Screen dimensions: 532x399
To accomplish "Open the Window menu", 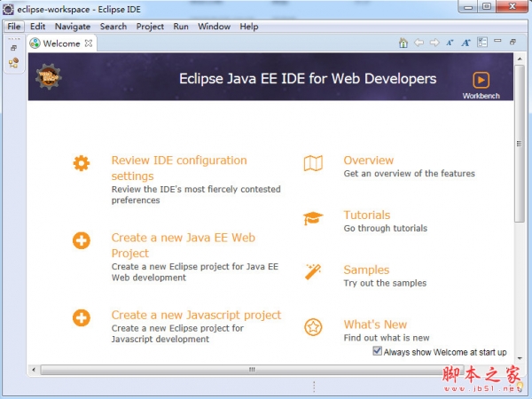I will (x=214, y=27).
